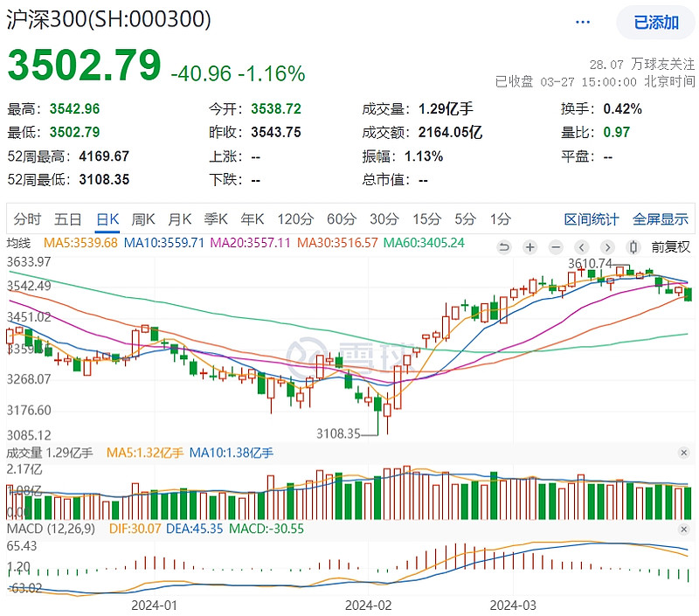The height and width of the screenshot is (616, 699).
Task: Toggle the candlestick style icon
Action: [x=633, y=247]
